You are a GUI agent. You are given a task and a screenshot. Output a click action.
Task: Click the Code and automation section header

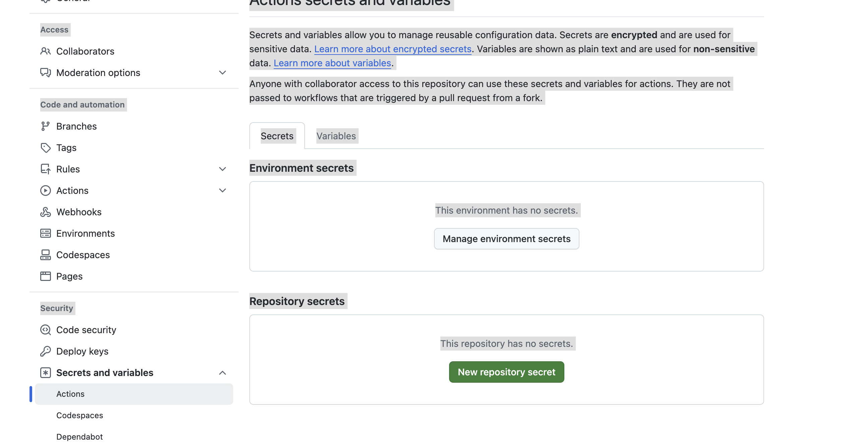pyautogui.click(x=82, y=105)
